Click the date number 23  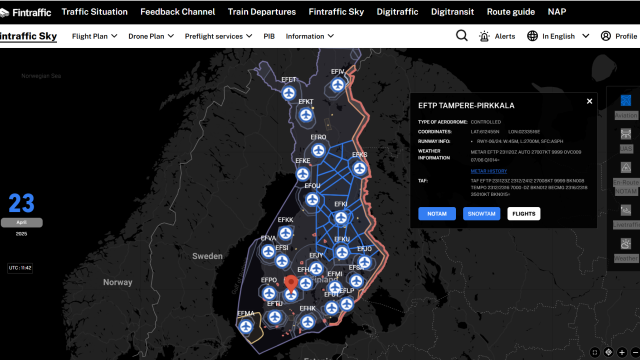pyautogui.click(x=21, y=203)
